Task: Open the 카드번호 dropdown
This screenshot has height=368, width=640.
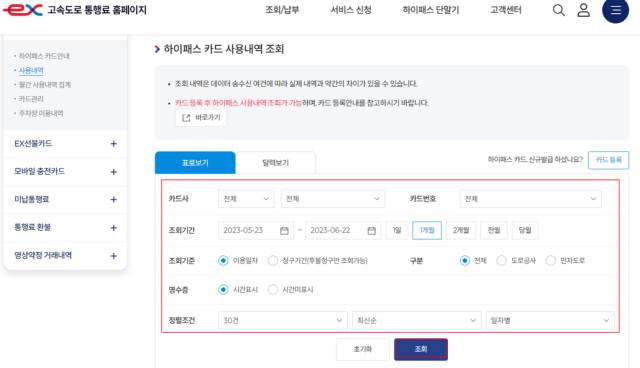Action: pyautogui.click(x=530, y=199)
